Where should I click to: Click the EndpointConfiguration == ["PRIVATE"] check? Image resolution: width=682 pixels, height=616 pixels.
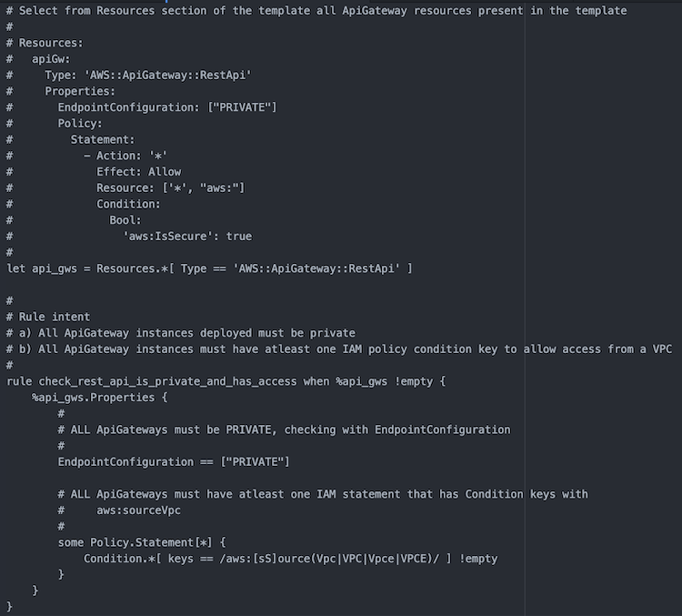pos(174,462)
